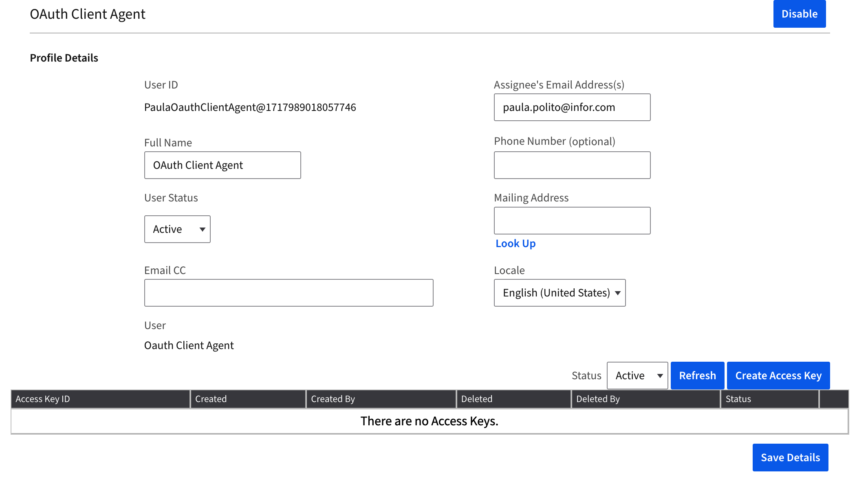Click the Create Access Key button
This screenshot has height=482, width=868.
click(x=778, y=375)
